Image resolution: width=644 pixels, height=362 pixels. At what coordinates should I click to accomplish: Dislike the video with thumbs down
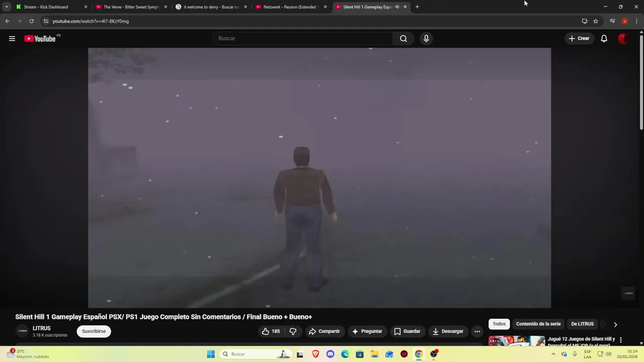tap(293, 331)
